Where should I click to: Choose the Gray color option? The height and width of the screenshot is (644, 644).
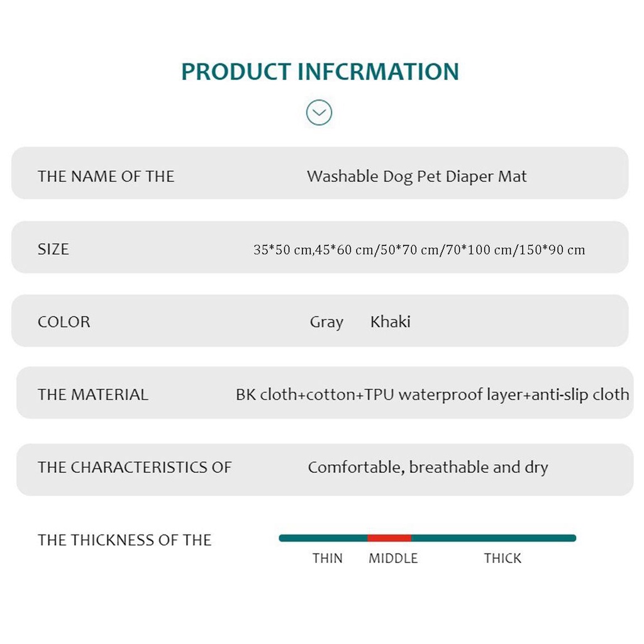[326, 322]
